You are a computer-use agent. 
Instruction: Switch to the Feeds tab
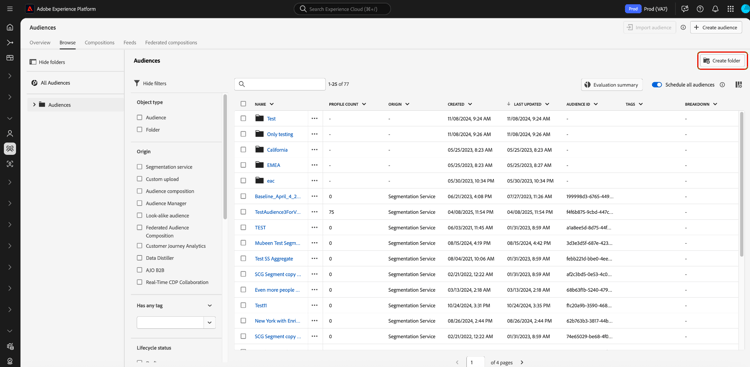click(130, 43)
